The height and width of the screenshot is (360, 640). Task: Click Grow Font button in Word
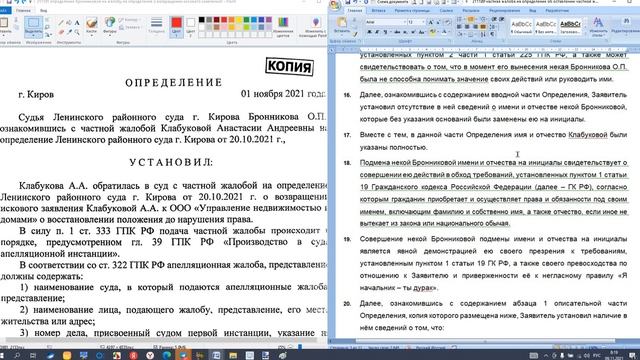click(431, 22)
